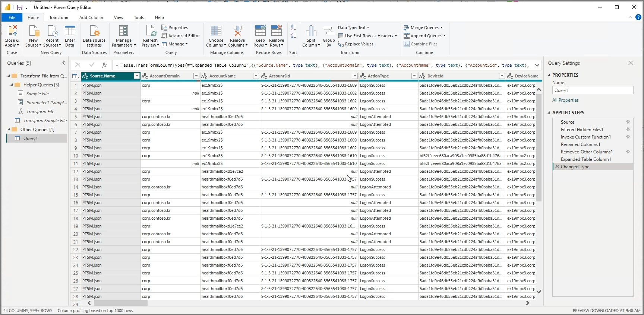Select the Invoke Custom Function1 step
This screenshot has height=315, width=644.
(x=586, y=137)
